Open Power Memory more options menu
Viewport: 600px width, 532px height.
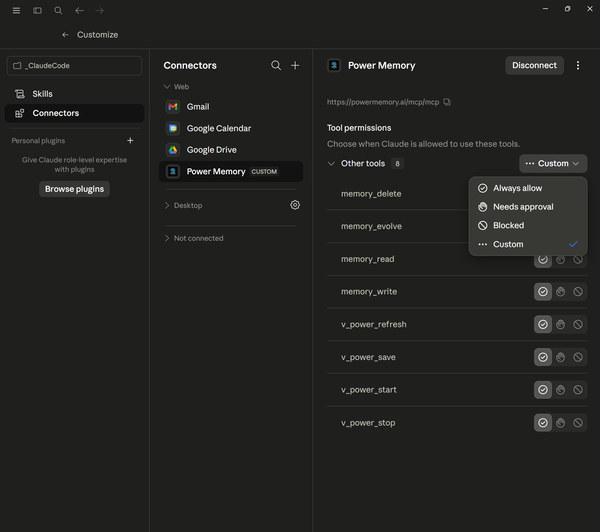coord(578,65)
